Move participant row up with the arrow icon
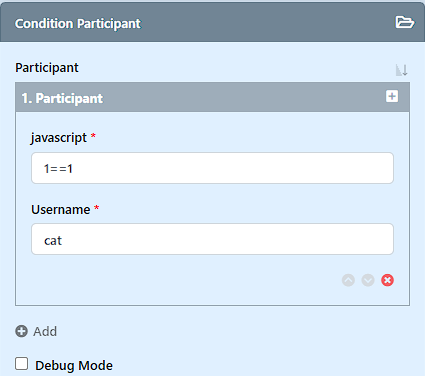Screen dimensions: 425x376 coord(348,280)
